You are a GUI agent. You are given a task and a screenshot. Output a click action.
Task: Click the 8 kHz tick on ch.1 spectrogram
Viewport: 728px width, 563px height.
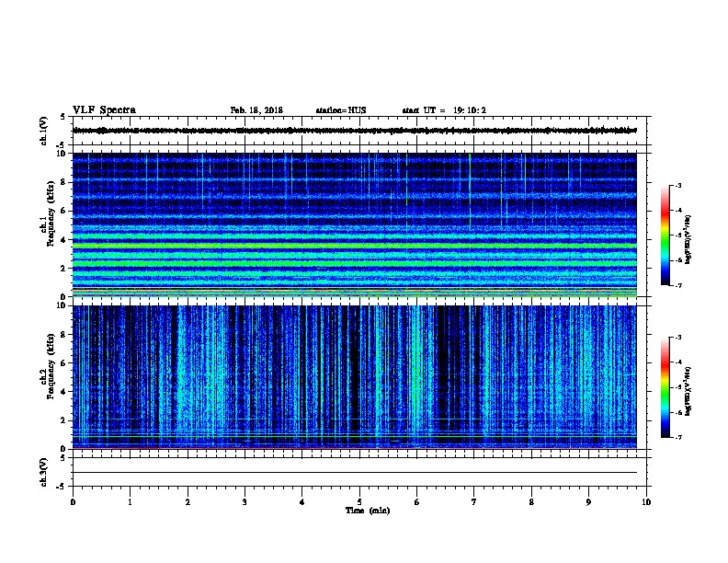pyautogui.click(x=63, y=182)
